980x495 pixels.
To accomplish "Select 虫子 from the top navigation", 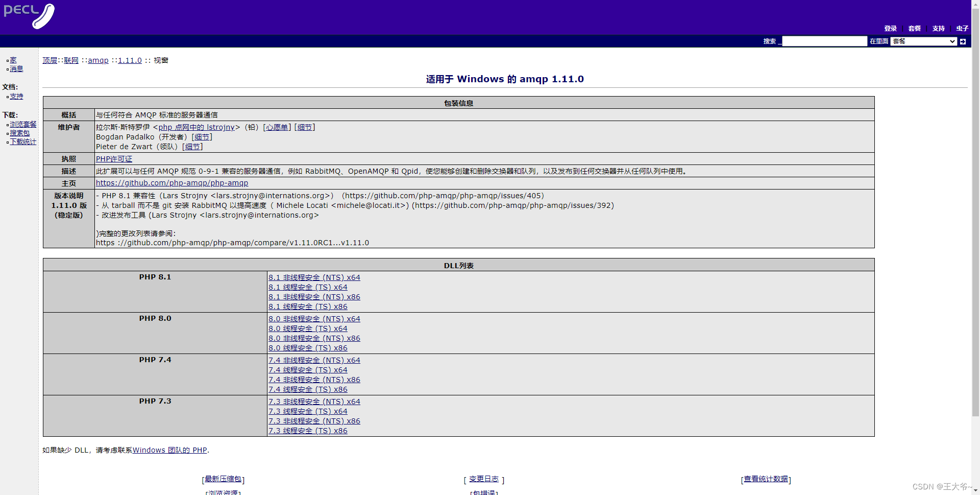I will [962, 28].
